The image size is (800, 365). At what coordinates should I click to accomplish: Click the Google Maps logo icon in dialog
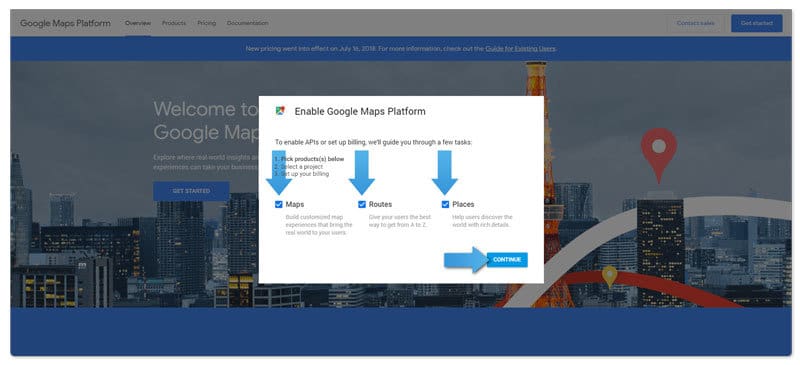point(280,111)
